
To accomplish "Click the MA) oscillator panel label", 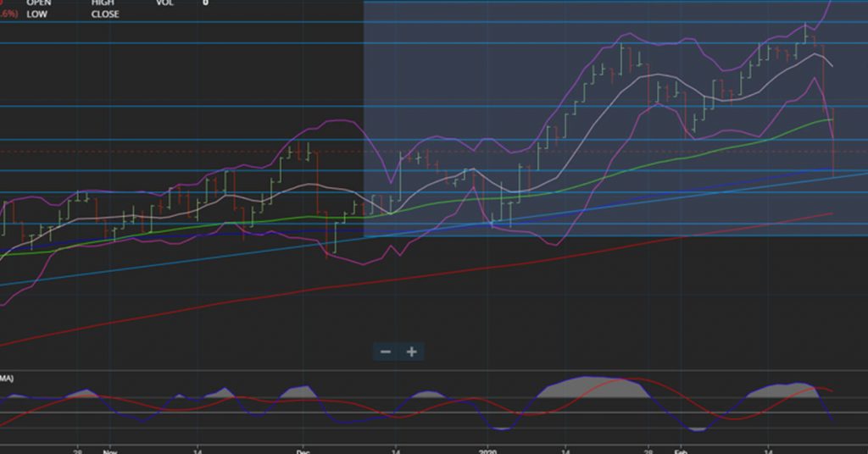I will [x=7, y=377].
